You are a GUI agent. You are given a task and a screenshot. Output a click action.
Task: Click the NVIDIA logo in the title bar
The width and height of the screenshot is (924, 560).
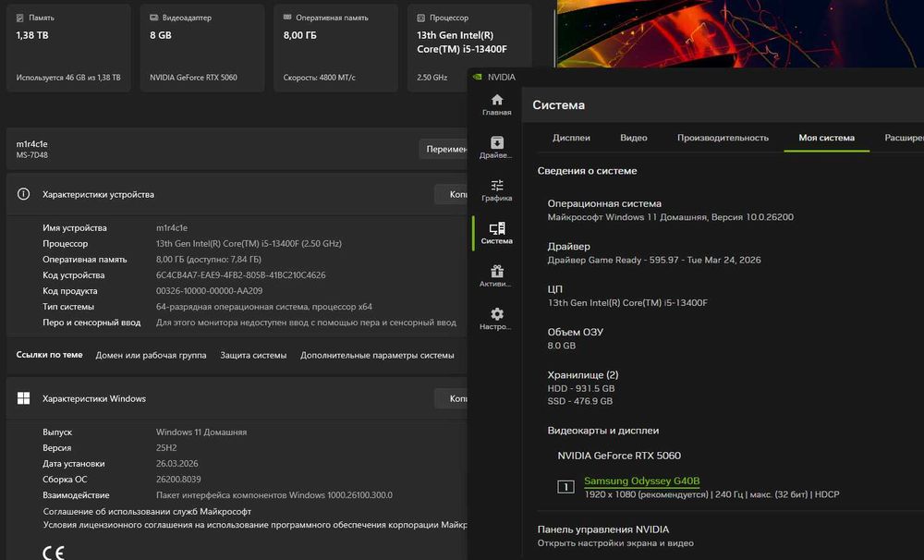coord(478,77)
